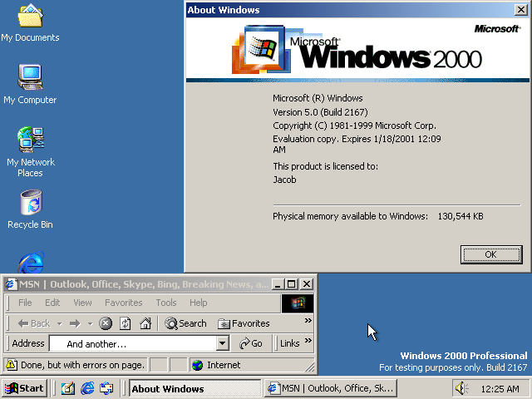Click Show Desktop quick launch icon
The height and width of the screenshot is (399, 532).
click(68, 388)
